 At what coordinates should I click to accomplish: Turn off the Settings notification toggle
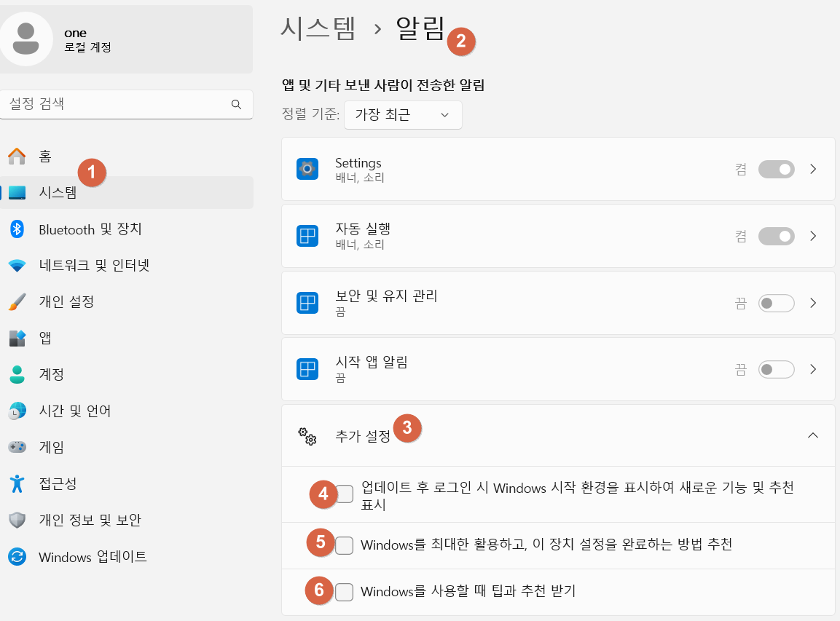[x=776, y=170]
